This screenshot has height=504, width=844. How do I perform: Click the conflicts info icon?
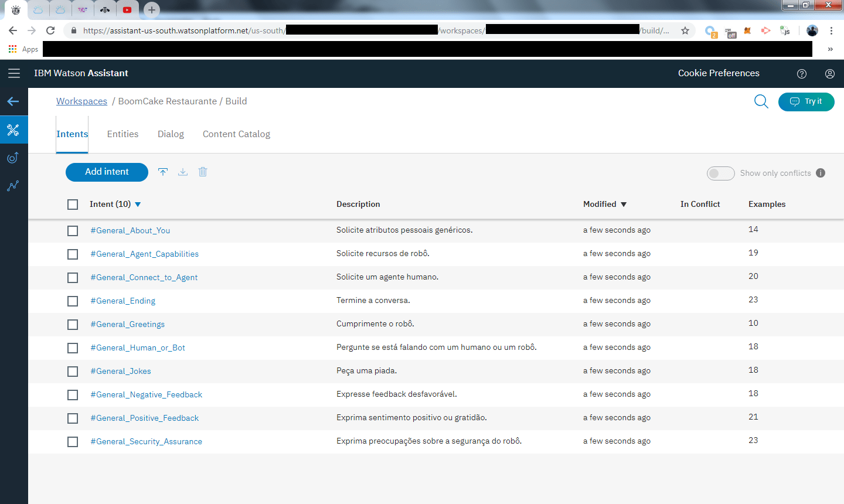(821, 173)
